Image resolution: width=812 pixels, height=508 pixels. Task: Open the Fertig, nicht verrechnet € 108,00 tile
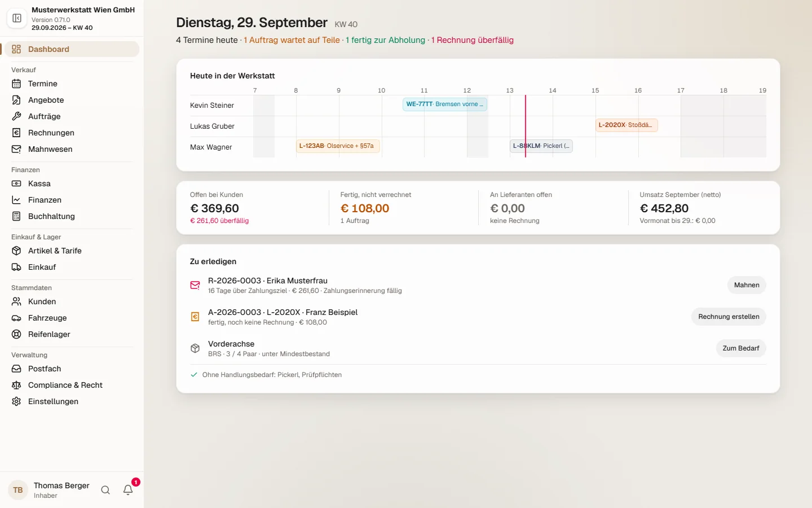click(403, 208)
